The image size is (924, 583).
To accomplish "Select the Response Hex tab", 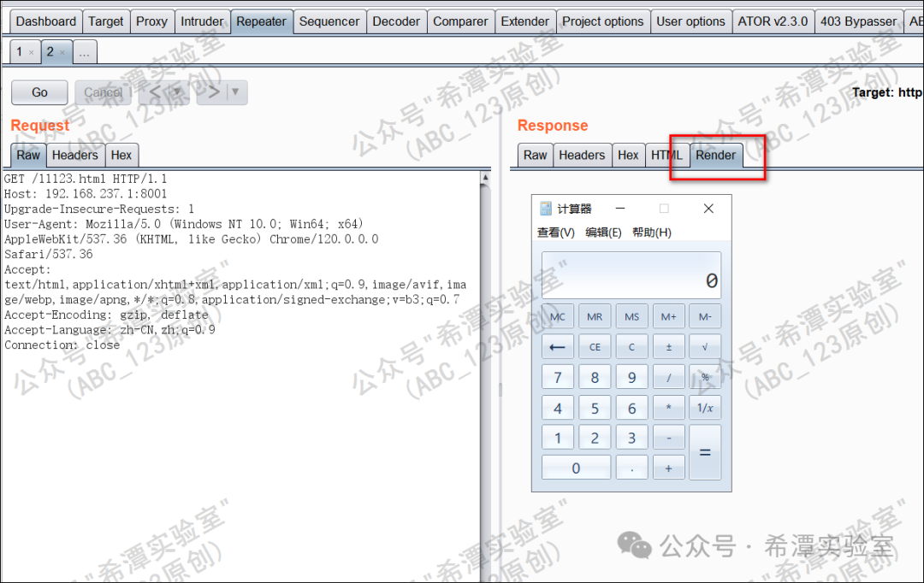I will coord(628,156).
